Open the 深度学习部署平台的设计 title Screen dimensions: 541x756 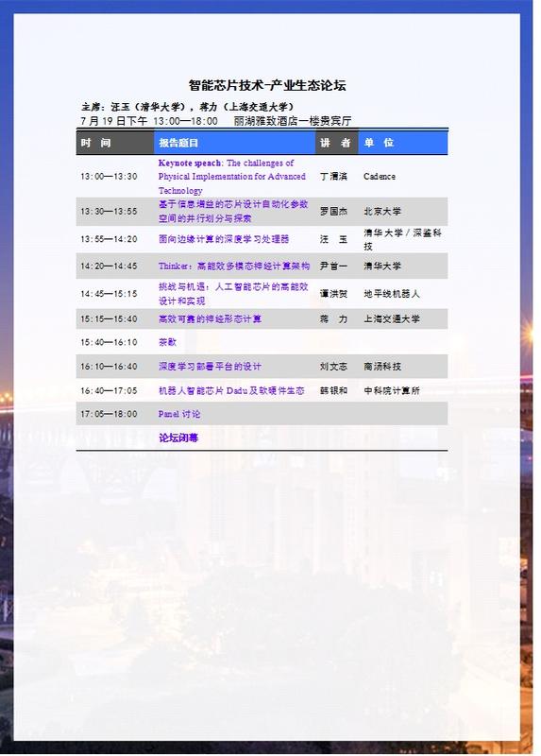click(x=210, y=366)
